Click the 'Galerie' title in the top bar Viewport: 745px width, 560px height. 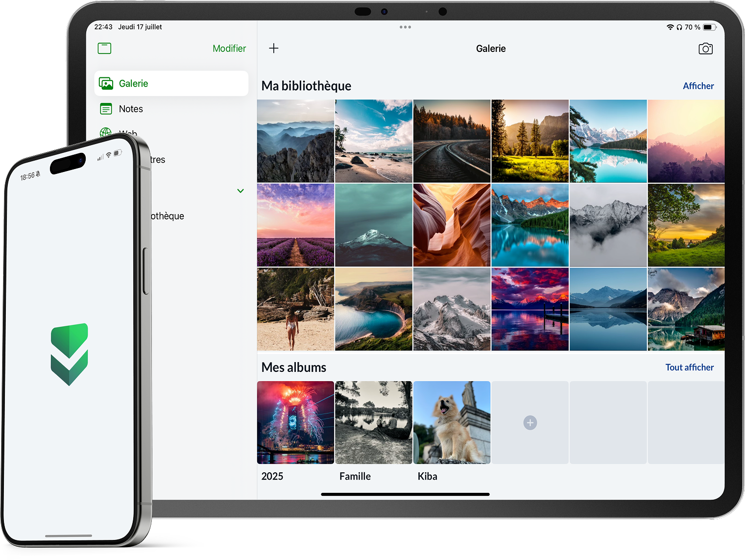click(x=491, y=49)
